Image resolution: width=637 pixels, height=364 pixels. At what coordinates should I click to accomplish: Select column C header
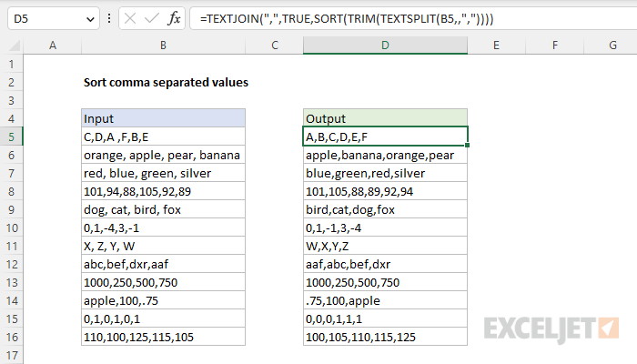pos(274,45)
